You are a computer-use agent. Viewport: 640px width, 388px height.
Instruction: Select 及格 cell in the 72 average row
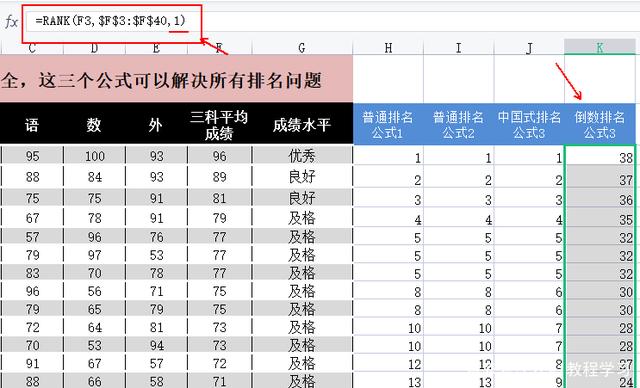(302, 363)
